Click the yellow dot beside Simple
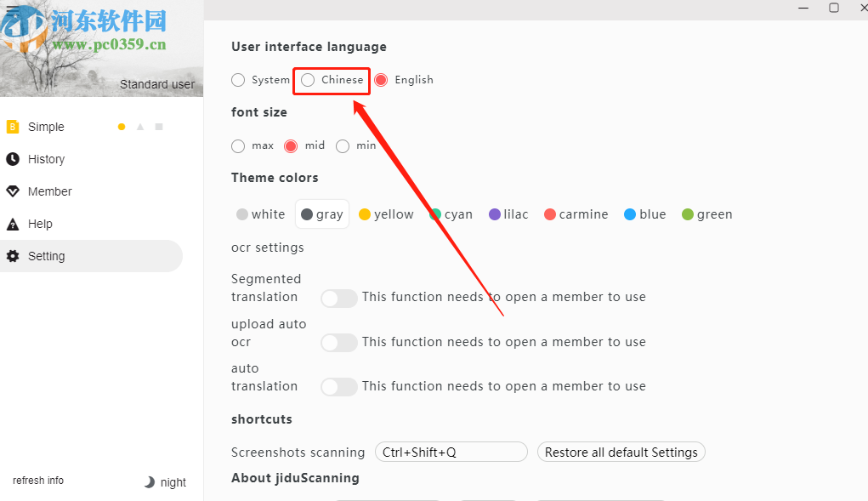The image size is (868, 501). [x=122, y=127]
